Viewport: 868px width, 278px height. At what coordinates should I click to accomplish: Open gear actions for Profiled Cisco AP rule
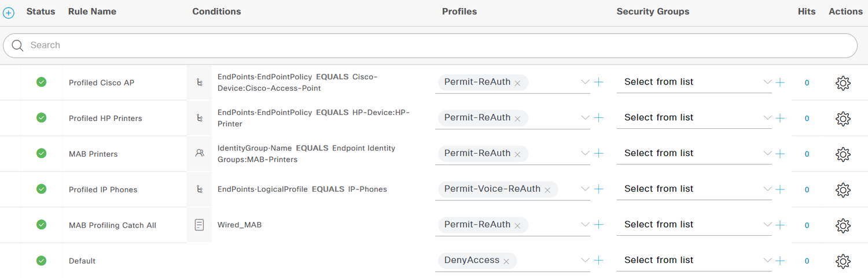pyautogui.click(x=843, y=83)
